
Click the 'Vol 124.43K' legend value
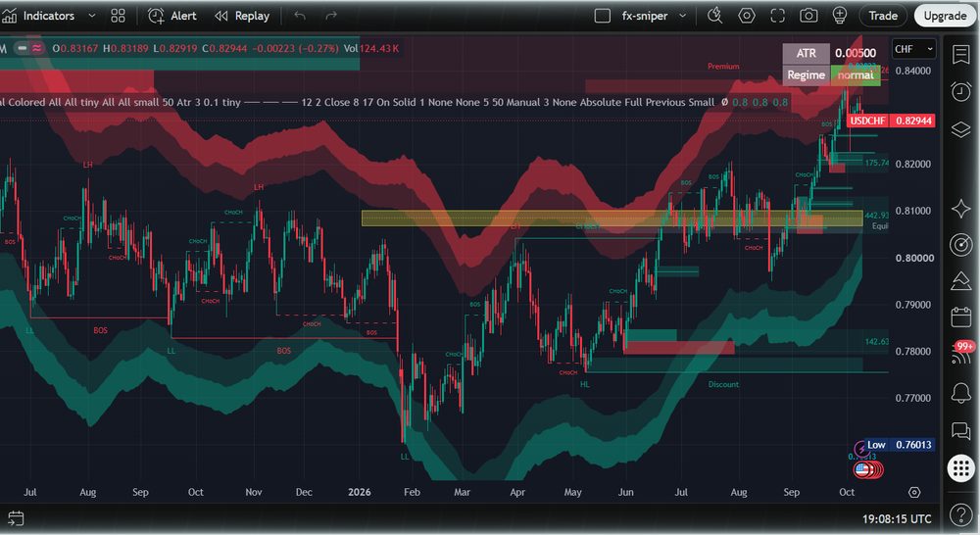click(x=370, y=48)
